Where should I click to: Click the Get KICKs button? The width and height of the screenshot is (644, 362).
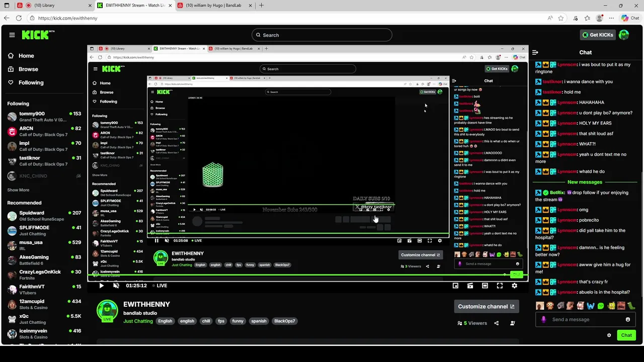(x=598, y=35)
